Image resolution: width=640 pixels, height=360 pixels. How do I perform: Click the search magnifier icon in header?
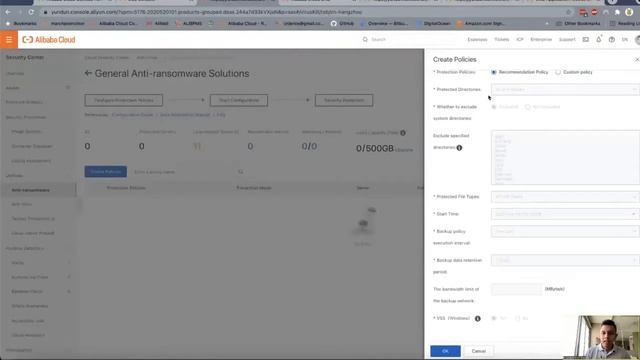pos(365,40)
